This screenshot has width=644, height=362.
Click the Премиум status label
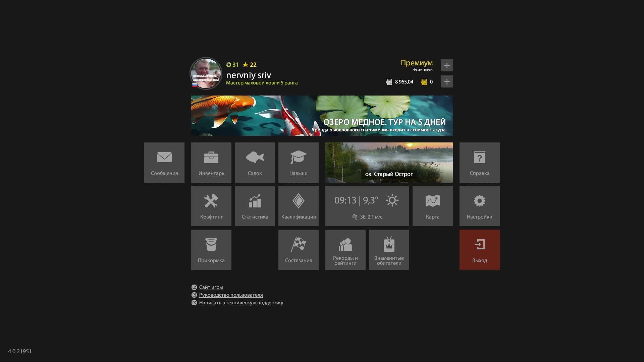click(x=417, y=63)
